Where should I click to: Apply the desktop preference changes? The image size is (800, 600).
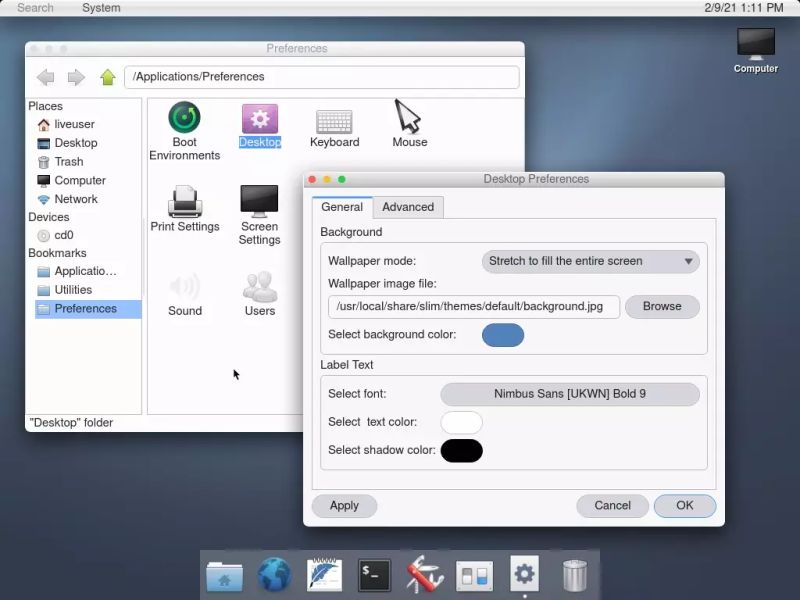coord(344,506)
